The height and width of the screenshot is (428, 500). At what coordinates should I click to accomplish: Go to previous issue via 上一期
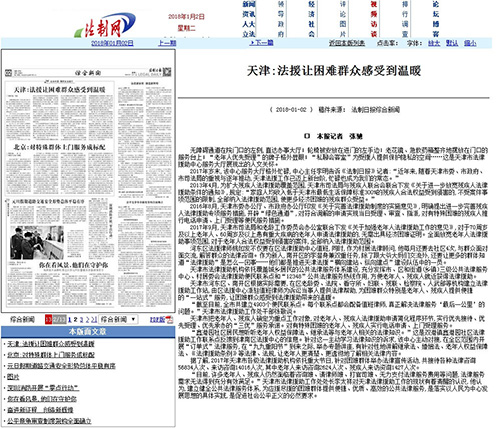[x=167, y=43]
